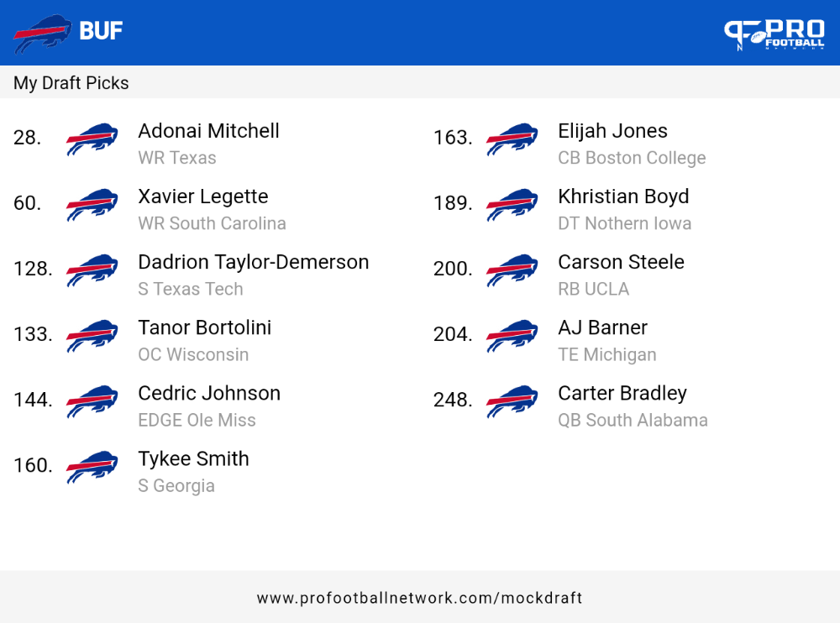
Task: Click Bills logo next to Xavier Legette
Action: [92, 204]
